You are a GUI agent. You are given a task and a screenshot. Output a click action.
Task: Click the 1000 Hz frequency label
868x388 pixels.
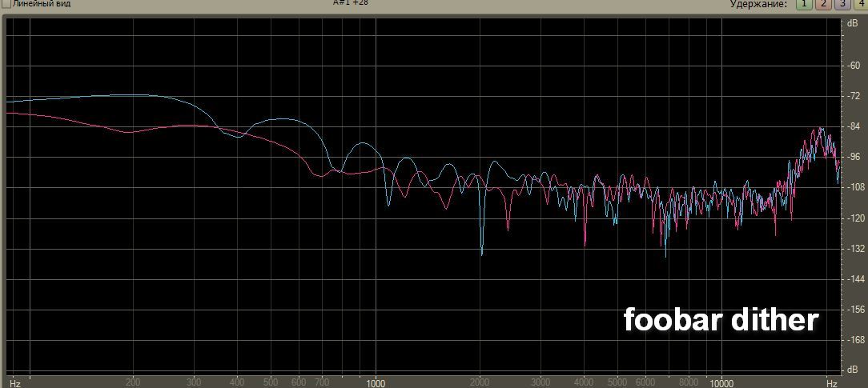(x=376, y=383)
